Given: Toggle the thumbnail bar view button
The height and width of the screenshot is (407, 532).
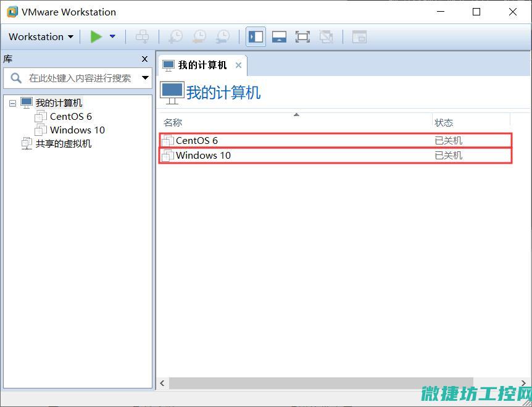Looking at the screenshot, I should (279, 36).
